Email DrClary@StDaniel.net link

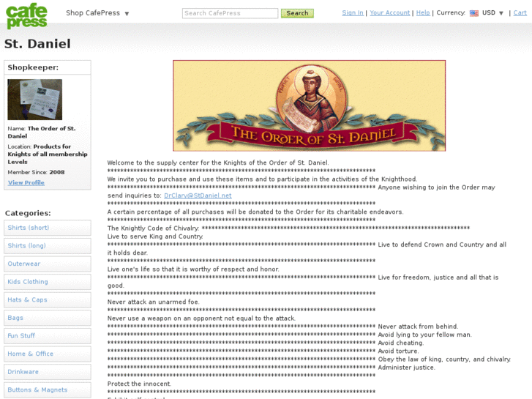[198, 195]
